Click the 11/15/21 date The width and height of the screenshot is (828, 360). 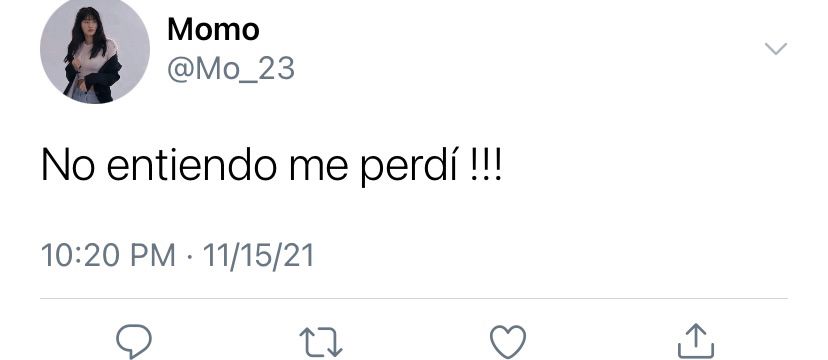[x=258, y=255]
